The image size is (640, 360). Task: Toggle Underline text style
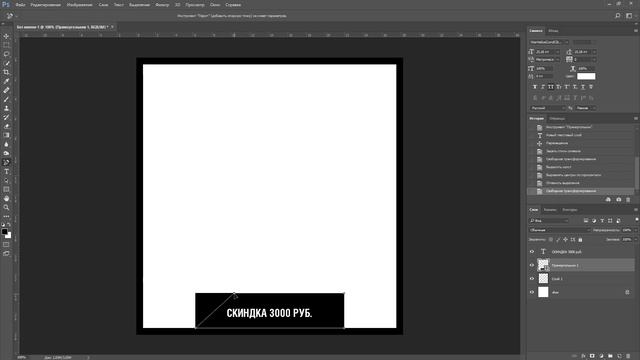(x=583, y=87)
